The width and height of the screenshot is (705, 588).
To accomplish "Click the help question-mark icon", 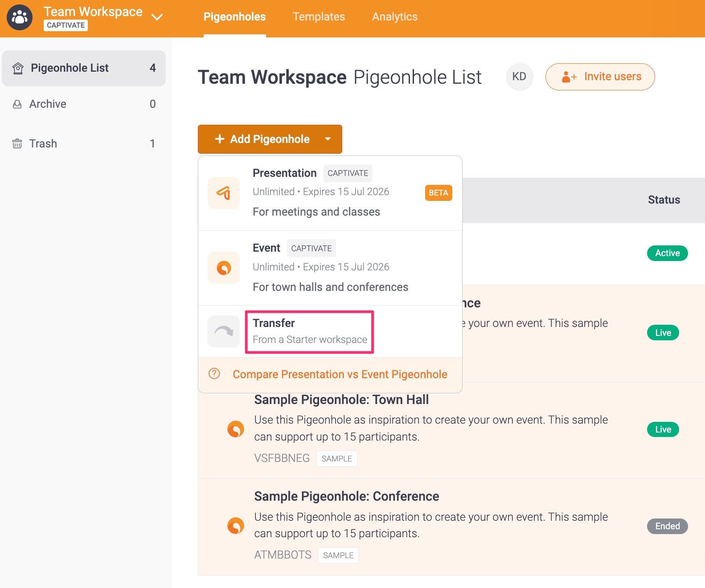I will (x=214, y=374).
